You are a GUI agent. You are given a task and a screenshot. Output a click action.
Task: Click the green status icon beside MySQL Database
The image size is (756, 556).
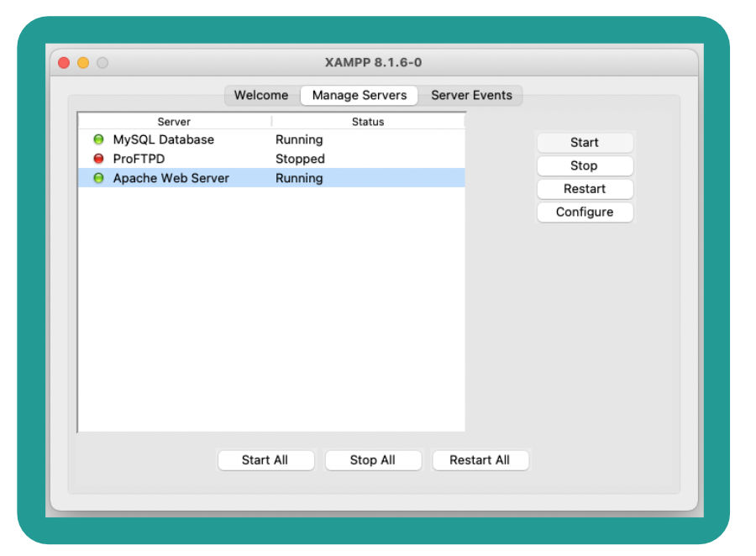point(98,140)
